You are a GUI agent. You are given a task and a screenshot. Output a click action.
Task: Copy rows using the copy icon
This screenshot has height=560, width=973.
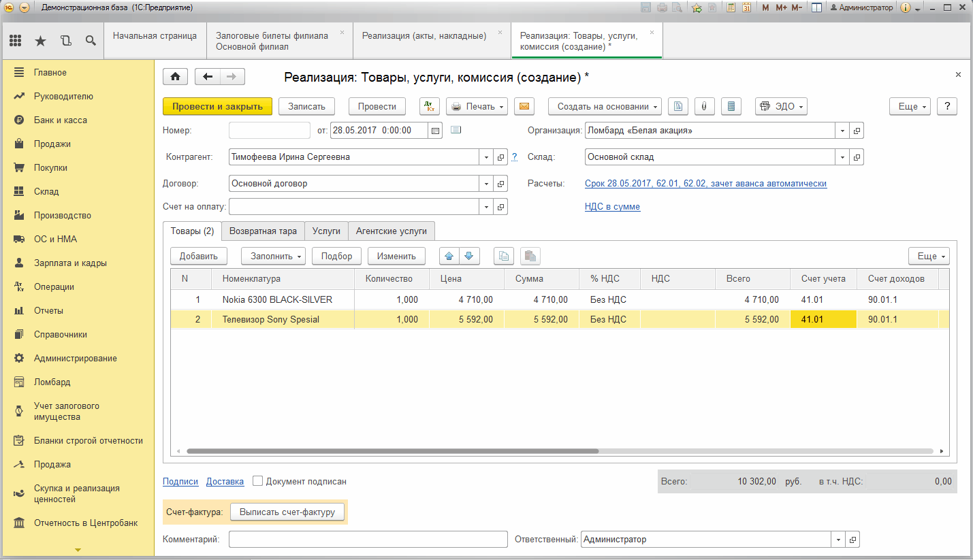pyautogui.click(x=504, y=256)
